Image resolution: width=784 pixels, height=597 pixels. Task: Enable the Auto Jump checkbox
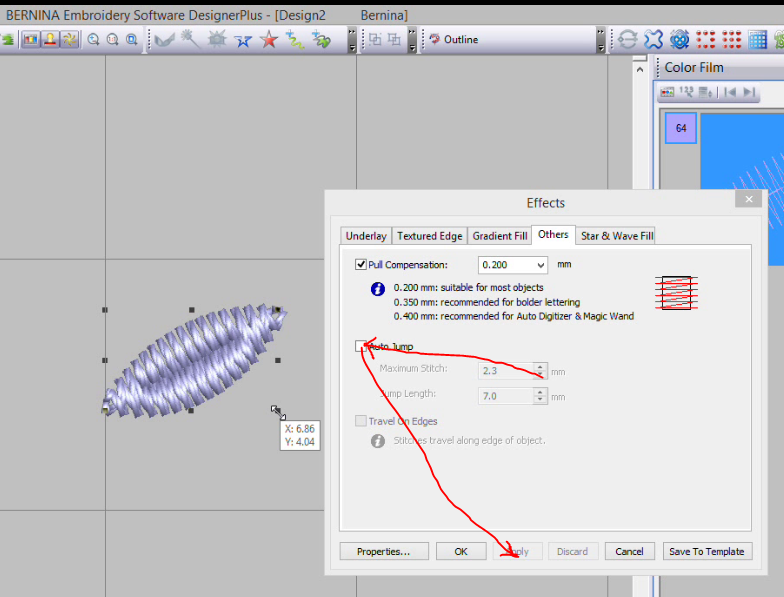pos(361,347)
